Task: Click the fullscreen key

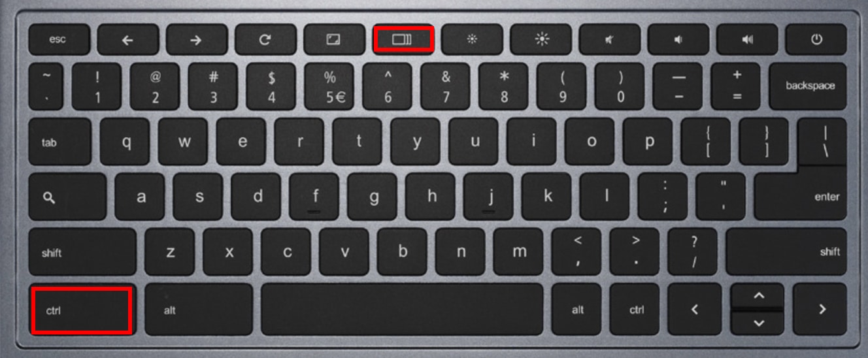Action: pyautogui.click(x=333, y=40)
